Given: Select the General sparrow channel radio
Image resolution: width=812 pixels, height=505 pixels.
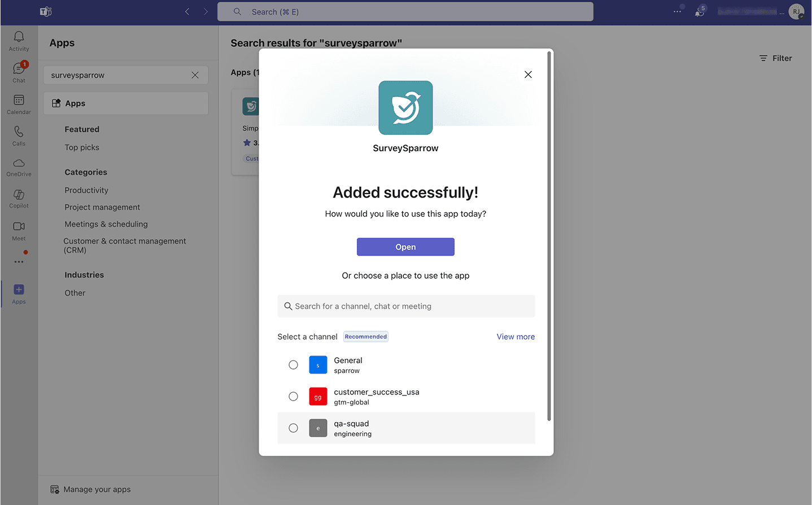Looking at the screenshot, I should tap(293, 365).
